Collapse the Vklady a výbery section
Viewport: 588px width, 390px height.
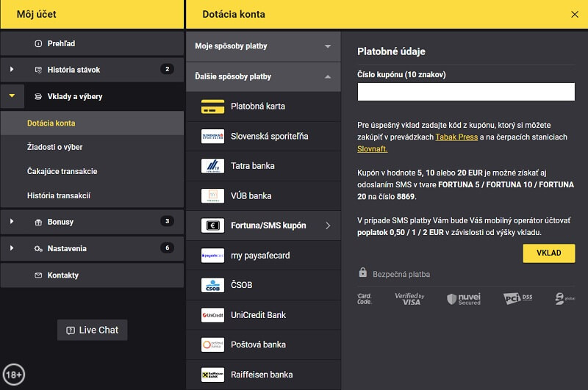tap(12, 96)
